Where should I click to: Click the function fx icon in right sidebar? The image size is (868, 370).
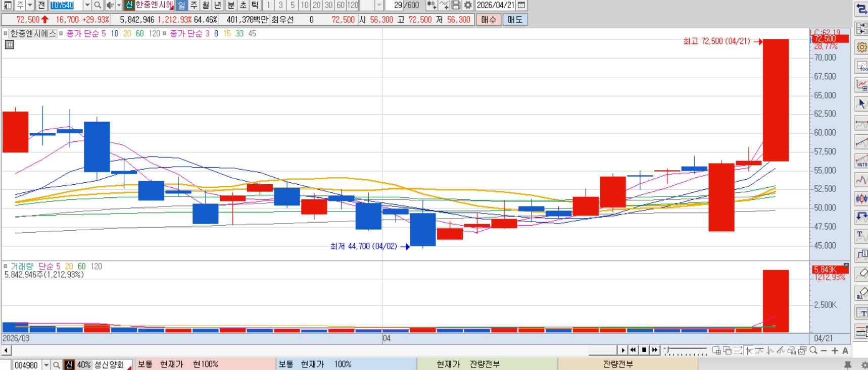861,66
